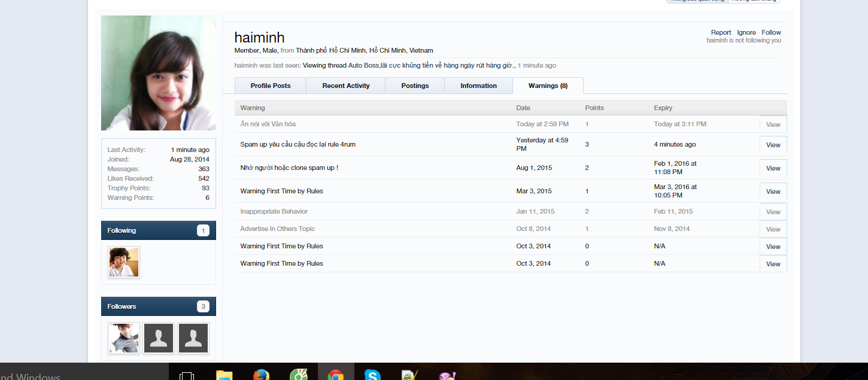This screenshot has width=868, height=380.
Task: Click the 'Yesterday at 4:59 PM' date cell
Action: (x=542, y=144)
